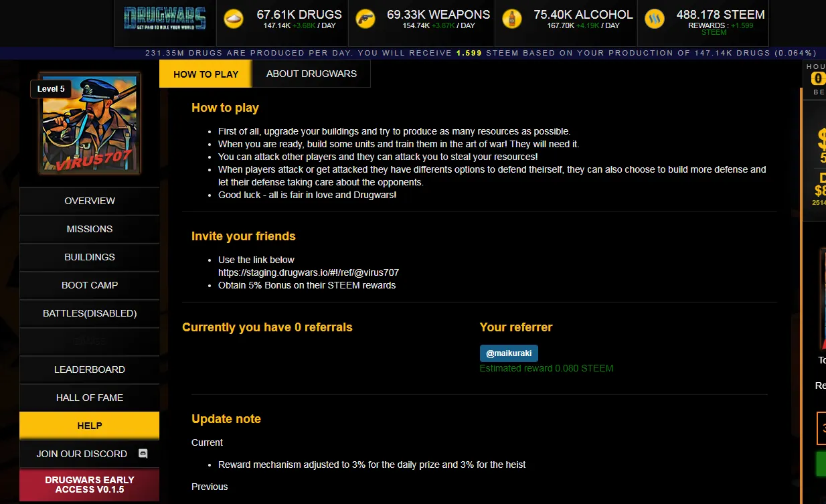Viewport: 826px width, 504px height.
Task: Click the Discord icon beside Join Our Discord
Action: click(x=143, y=453)
